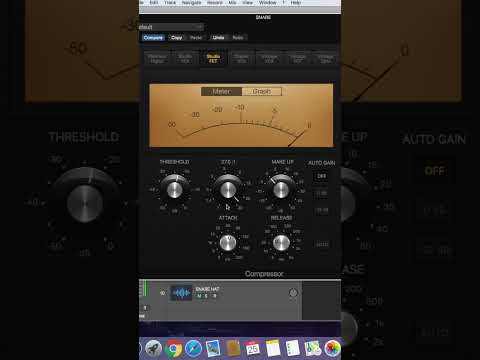
Task: Select the Vintage VCA compressor model
Action: pyautogui.click(x=269, y=59)
